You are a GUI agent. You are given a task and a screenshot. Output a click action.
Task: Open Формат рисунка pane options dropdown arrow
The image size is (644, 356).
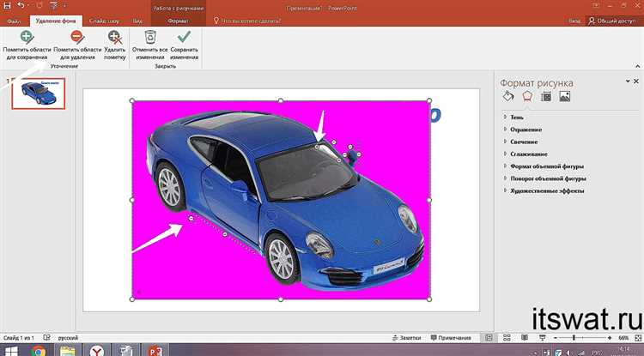626,82
